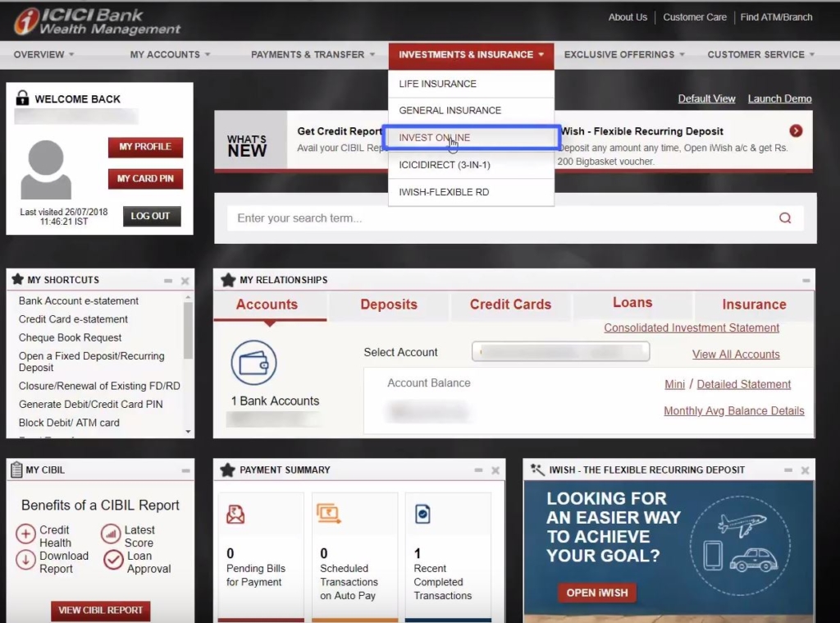
Task: Click the My Profile button
Action: coord(145,147)
